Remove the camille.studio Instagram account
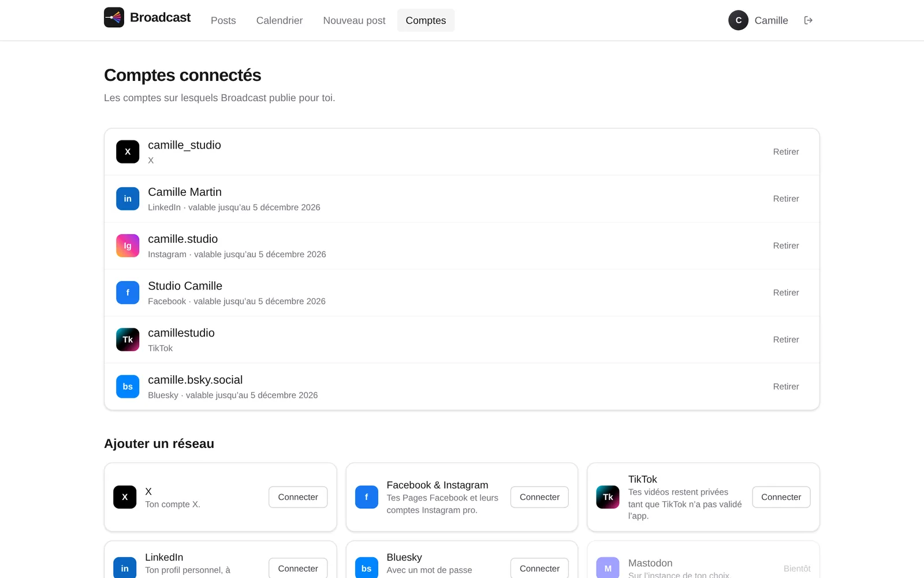 [786, 246]
